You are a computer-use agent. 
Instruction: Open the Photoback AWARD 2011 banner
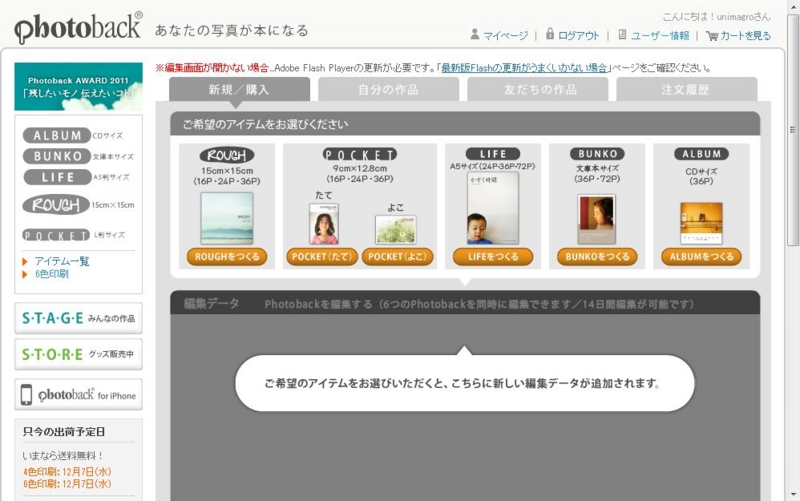79,86
